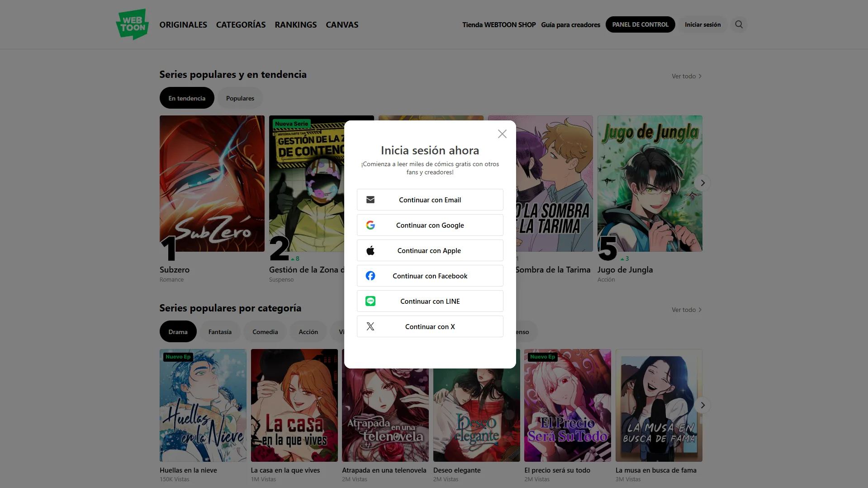The height and width of the screenshot is (488, 868).
Task: Open El precio será su todo cover
Action: (568, 405)
